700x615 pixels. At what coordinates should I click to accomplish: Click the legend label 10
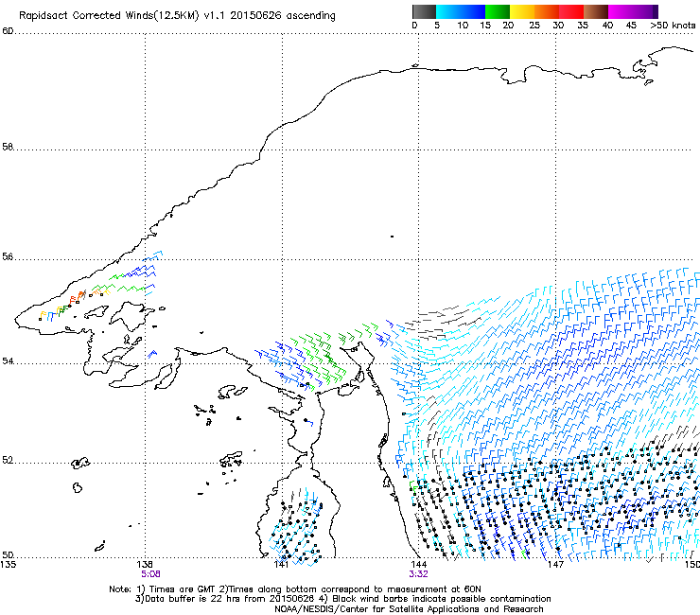[x=463, y=26]
